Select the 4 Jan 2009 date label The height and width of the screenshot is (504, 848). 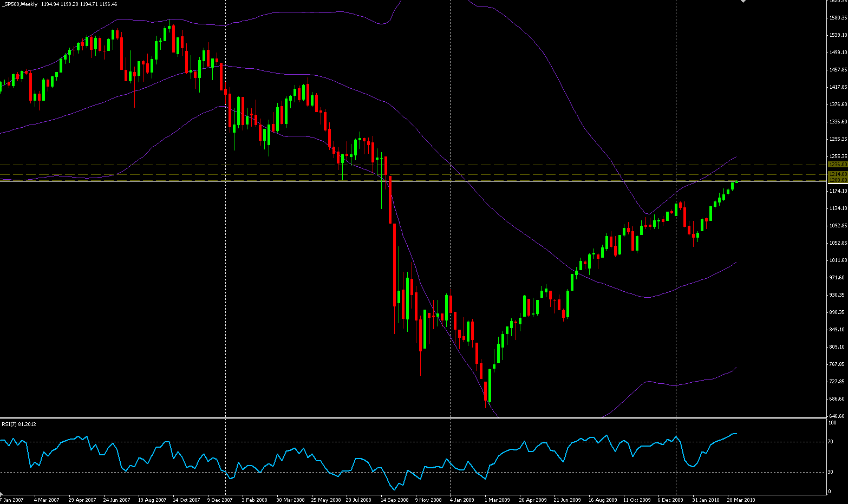coord(462,500)
